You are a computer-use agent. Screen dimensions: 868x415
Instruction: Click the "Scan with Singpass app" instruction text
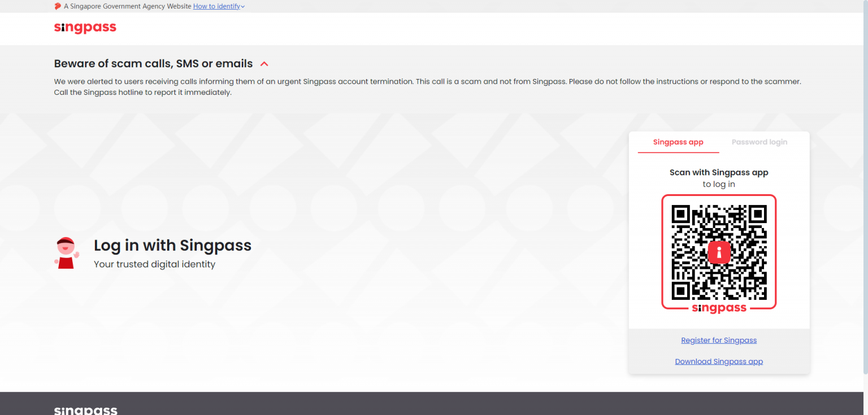[x=719, y=173]
